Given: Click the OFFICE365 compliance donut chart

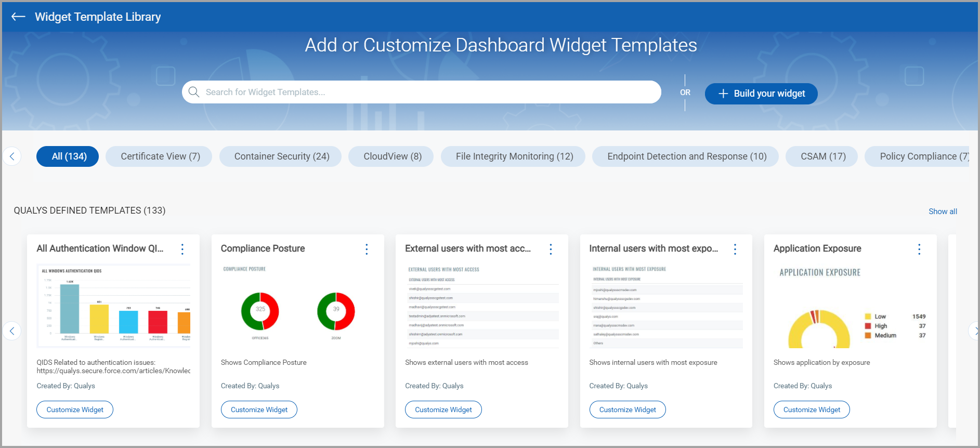Looking at the screenshot, I should point(260,311).
